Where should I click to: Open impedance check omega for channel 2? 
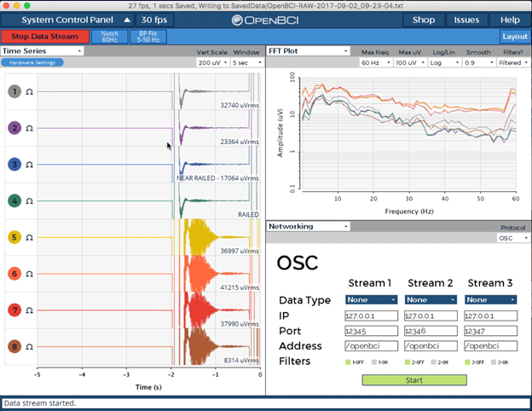pyautogui.click(x=30, y=128)
